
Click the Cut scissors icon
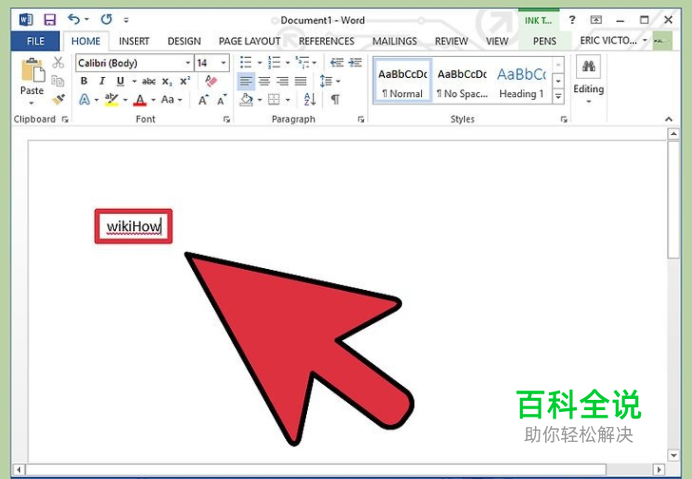pos(58,62)
